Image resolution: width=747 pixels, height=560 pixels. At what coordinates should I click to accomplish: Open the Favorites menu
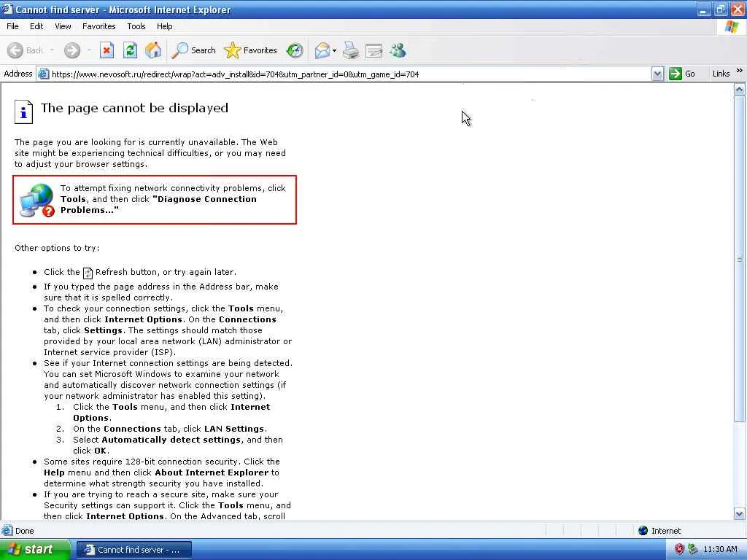coord(99,26)
